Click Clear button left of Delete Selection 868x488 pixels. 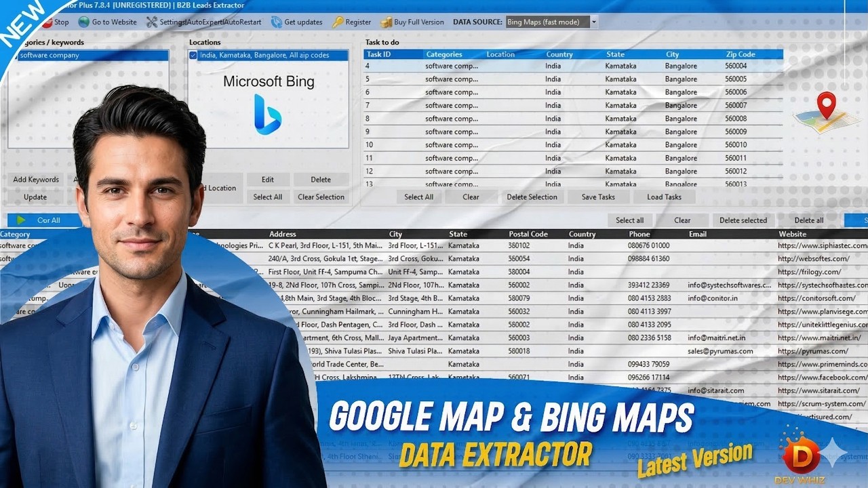pos(471,197)
